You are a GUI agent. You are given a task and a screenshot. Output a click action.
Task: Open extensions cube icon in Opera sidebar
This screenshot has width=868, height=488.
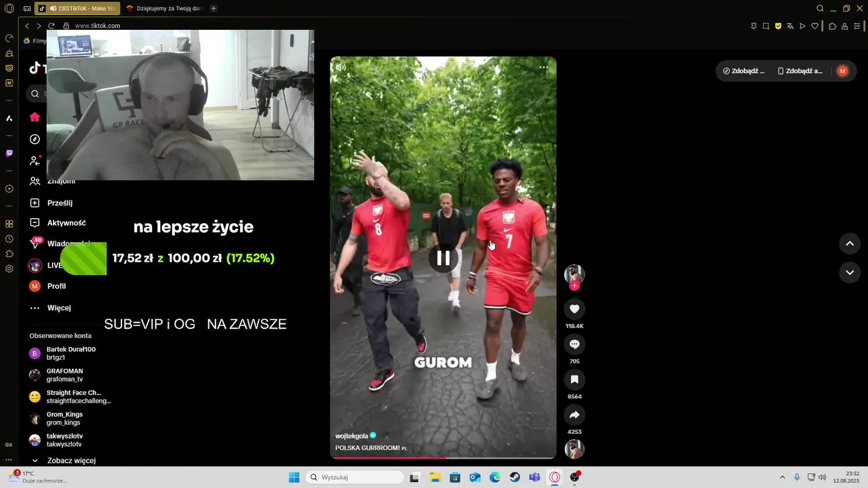(9, 253)
